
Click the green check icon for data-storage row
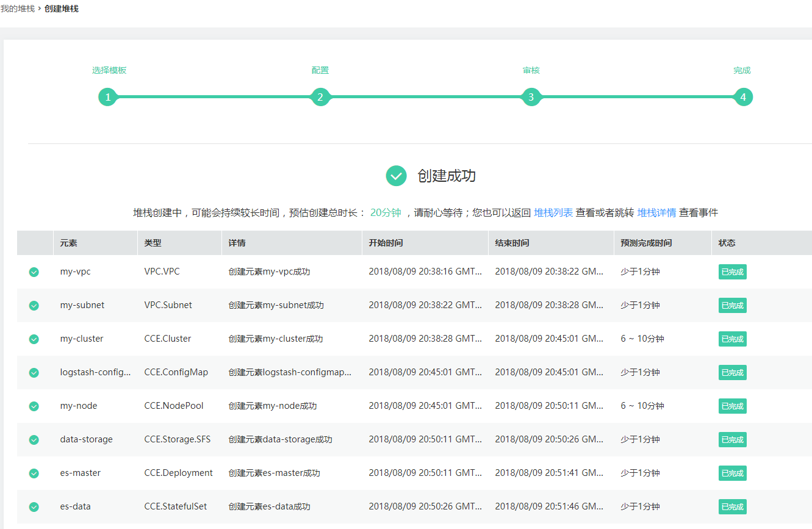34,440
